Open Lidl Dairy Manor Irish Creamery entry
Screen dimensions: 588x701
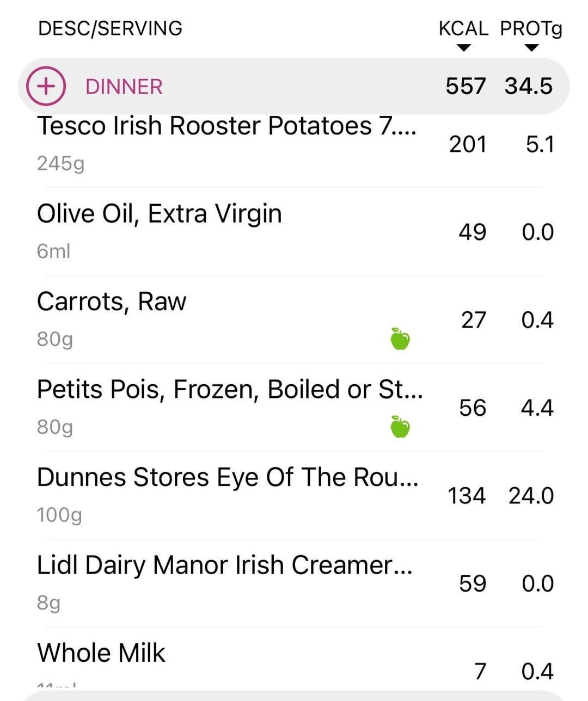[224, 565]
